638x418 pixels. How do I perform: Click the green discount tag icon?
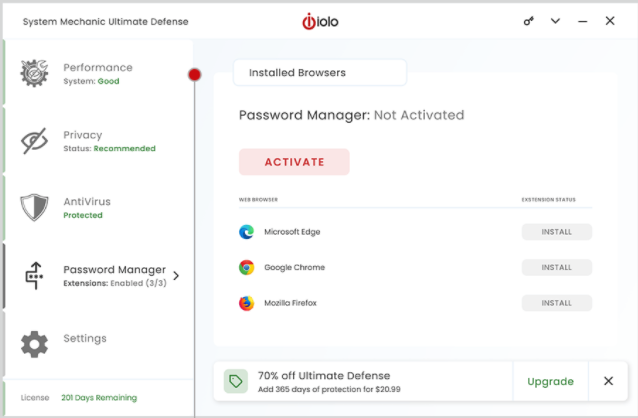click(235, 381)
